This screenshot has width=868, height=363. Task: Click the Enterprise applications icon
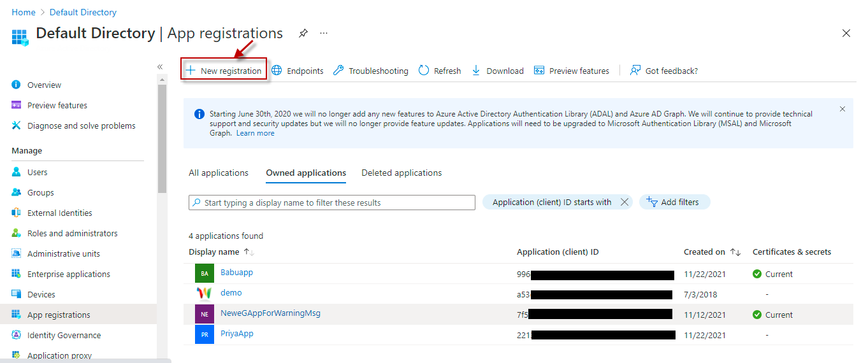[17, 274]
